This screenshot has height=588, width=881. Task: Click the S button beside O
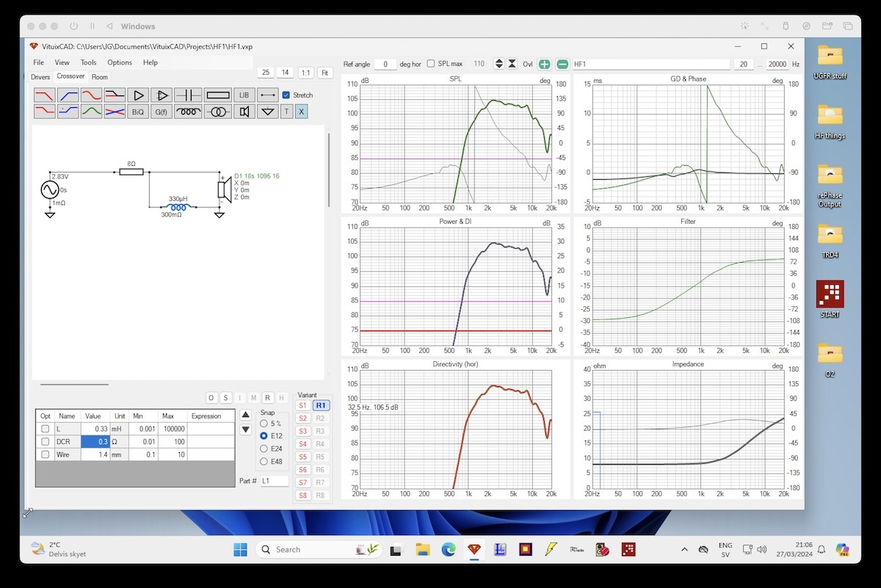225,398
